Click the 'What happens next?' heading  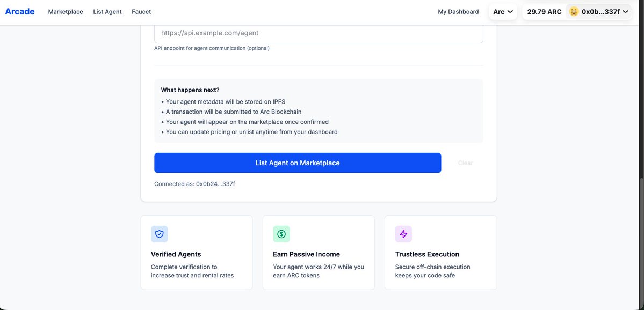coord(190,90)
